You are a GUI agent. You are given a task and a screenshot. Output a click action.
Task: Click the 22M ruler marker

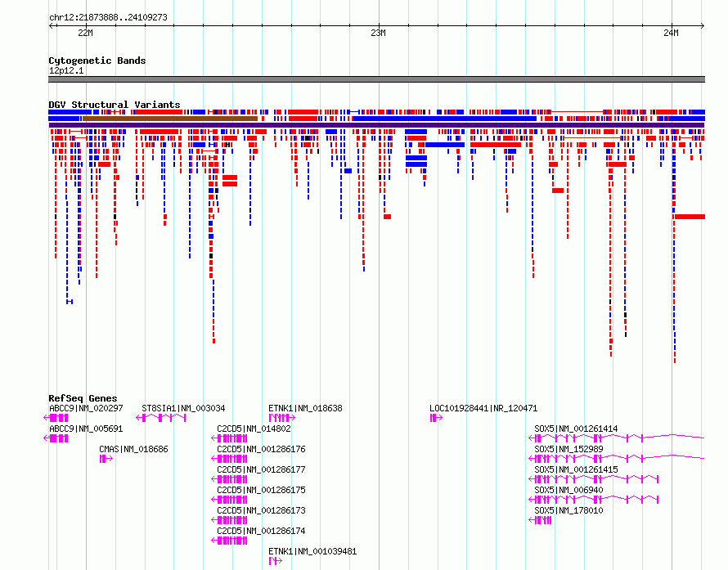[x=85, y=33]
